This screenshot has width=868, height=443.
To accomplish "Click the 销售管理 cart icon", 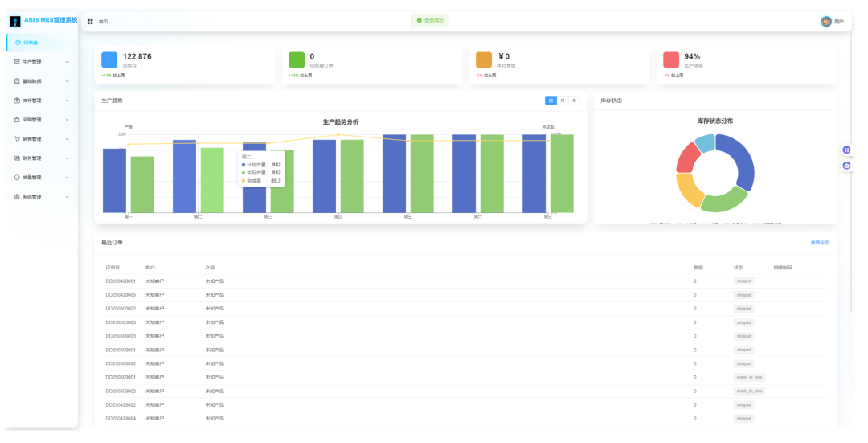I will 17,139.
